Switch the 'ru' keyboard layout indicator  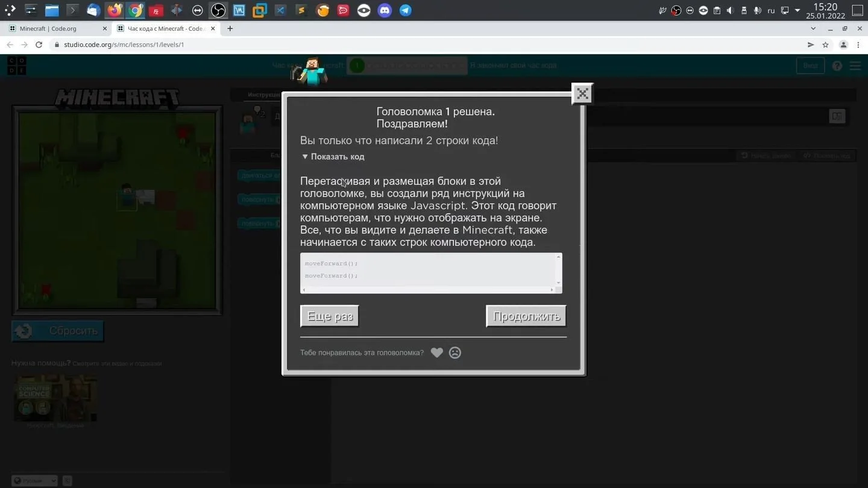coord(771,10)
